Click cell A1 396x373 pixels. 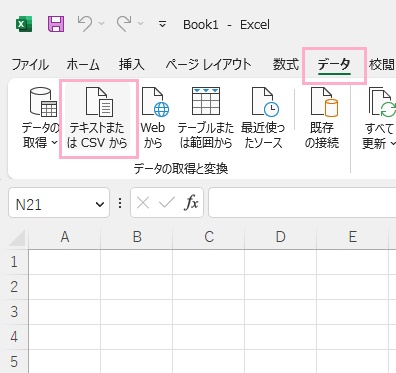click(x=65, y=262)
